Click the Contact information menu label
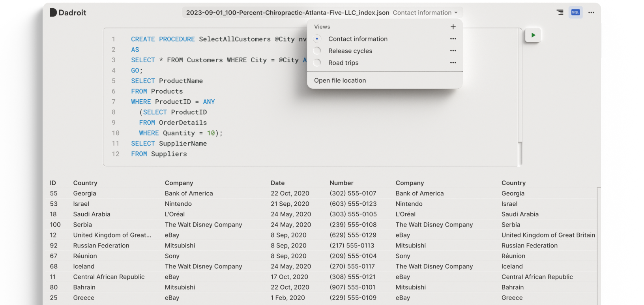 coord(358,39)
